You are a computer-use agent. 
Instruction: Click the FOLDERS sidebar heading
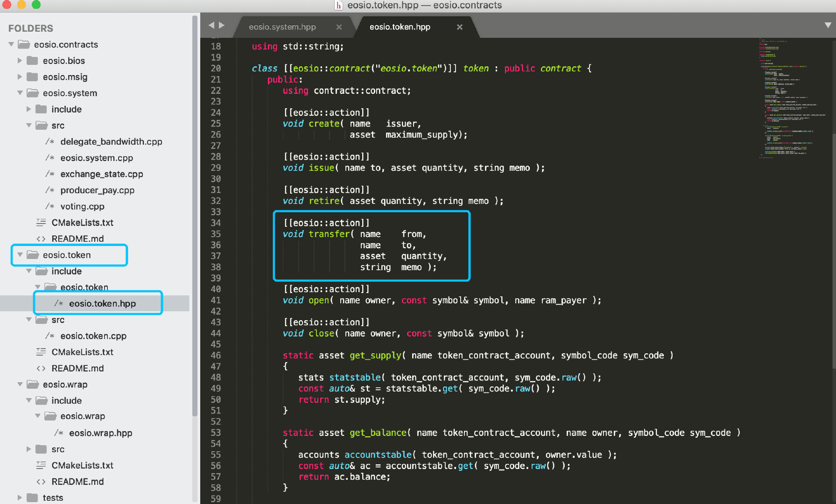click(x=31, y=28)
